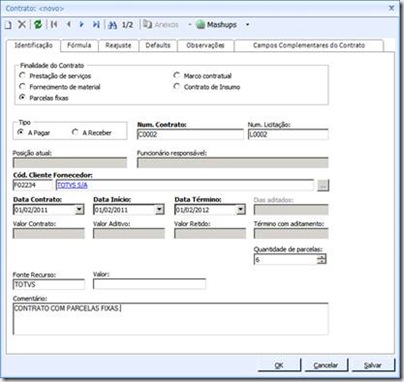Click the Posição atual disabled field
Viewport: 404px width, 382px height.
pyautogui.click(x=70, y=163)
